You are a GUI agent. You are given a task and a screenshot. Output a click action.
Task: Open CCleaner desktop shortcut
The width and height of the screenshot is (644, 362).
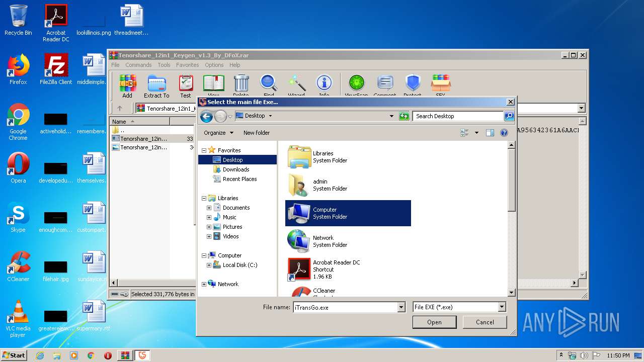point(18,266)
